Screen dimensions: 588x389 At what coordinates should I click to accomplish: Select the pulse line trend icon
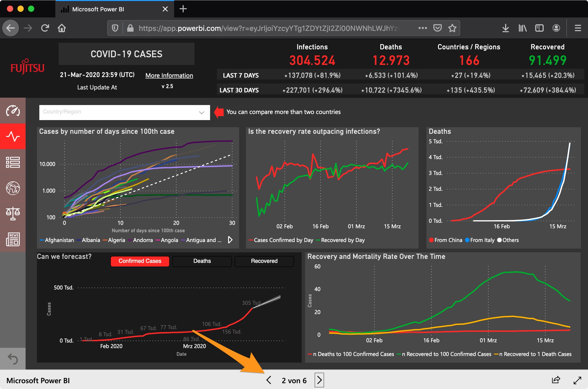tap(13, 136)
